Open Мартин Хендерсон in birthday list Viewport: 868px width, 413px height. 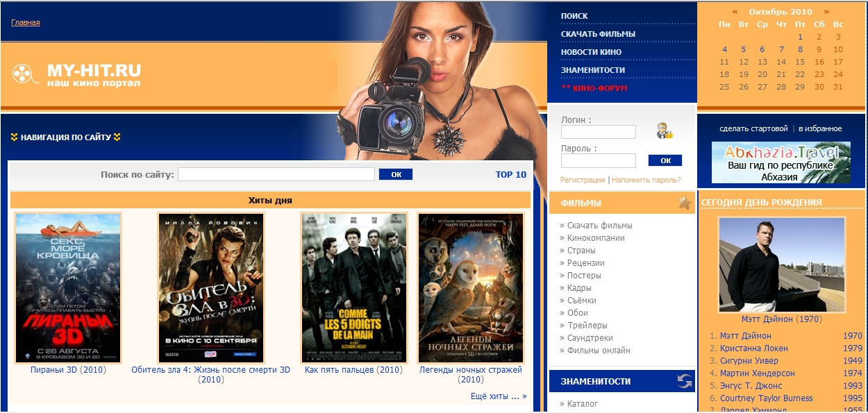758,373
